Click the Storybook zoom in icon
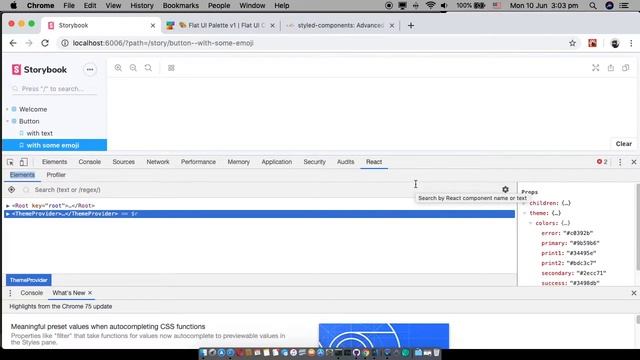The image size is (640, 360). click(118, 68)
